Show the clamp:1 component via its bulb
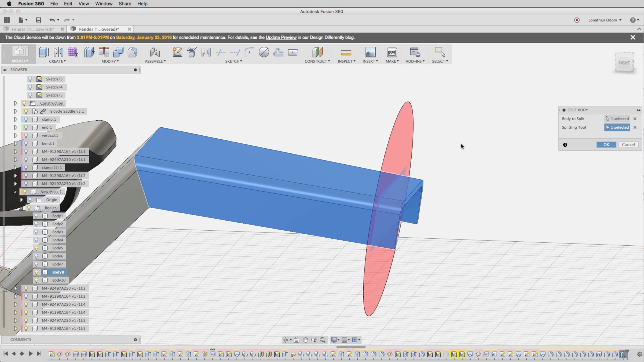 [x=26, y=119]
